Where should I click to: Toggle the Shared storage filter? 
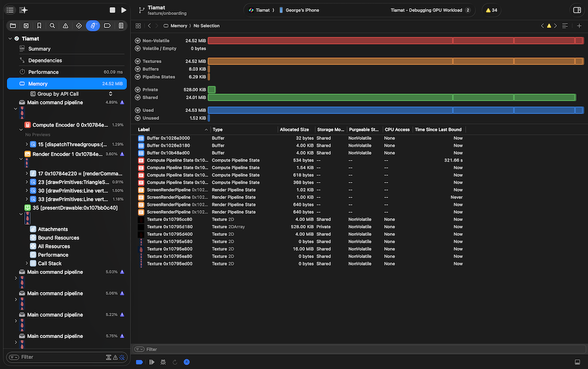pos(138,98)
